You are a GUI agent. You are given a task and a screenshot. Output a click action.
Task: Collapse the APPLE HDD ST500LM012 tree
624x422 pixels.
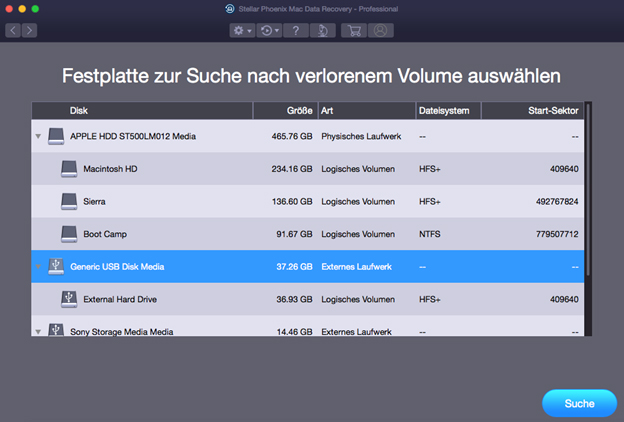(x=38, y=136)
